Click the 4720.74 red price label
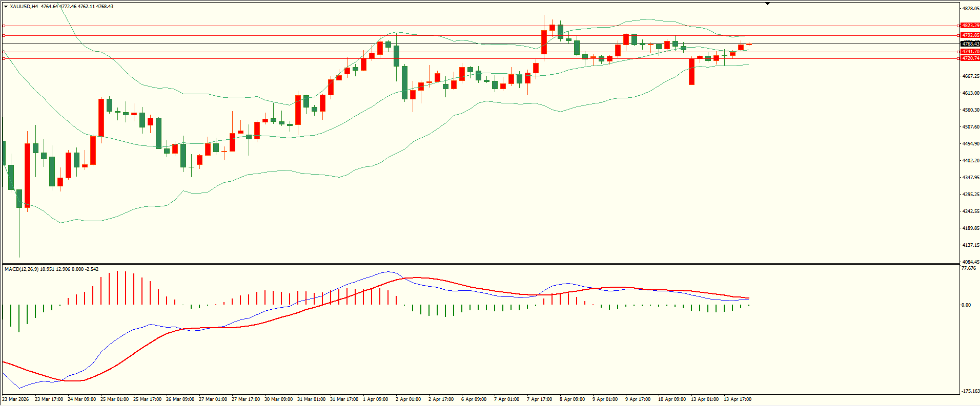The height and width of the screenshot is (406, 980). pyautogui.click(x=970, y=58)
